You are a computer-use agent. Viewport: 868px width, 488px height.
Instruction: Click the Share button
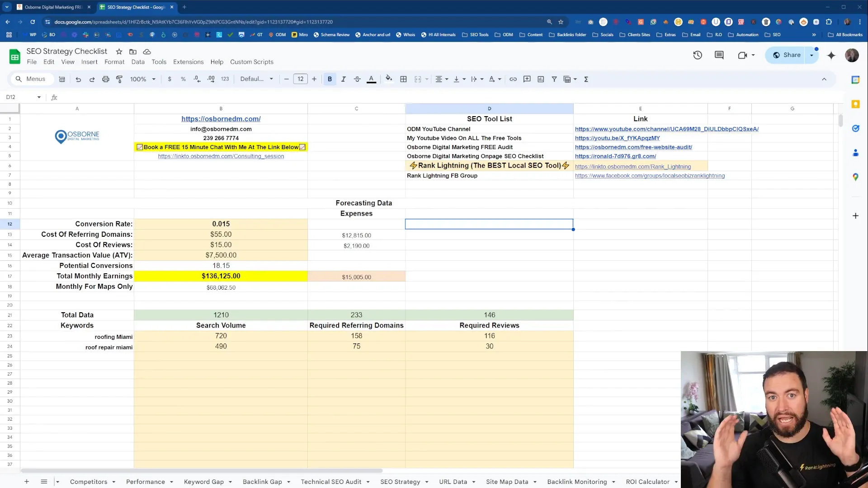787,55
